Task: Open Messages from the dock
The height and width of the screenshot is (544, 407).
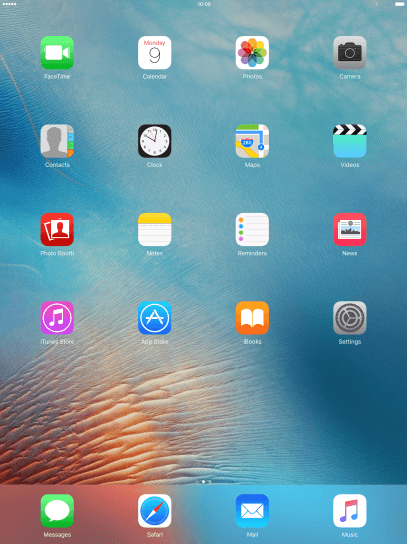Action: point(57,511)
